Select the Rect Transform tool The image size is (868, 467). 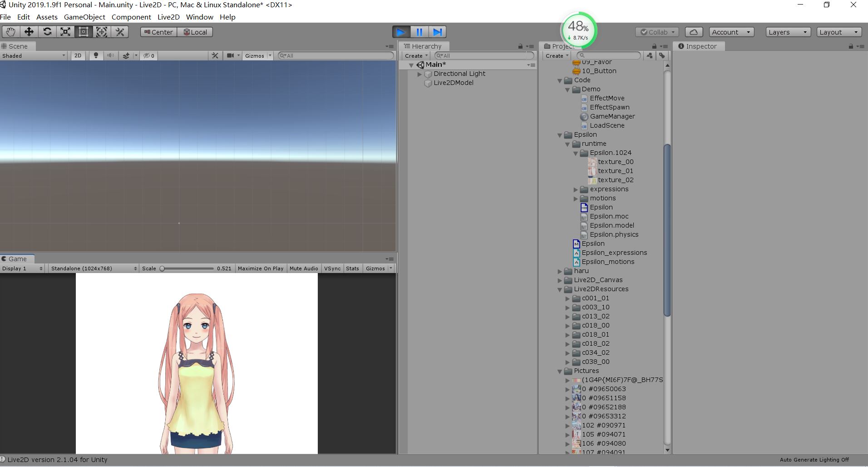tap(83, 32)
